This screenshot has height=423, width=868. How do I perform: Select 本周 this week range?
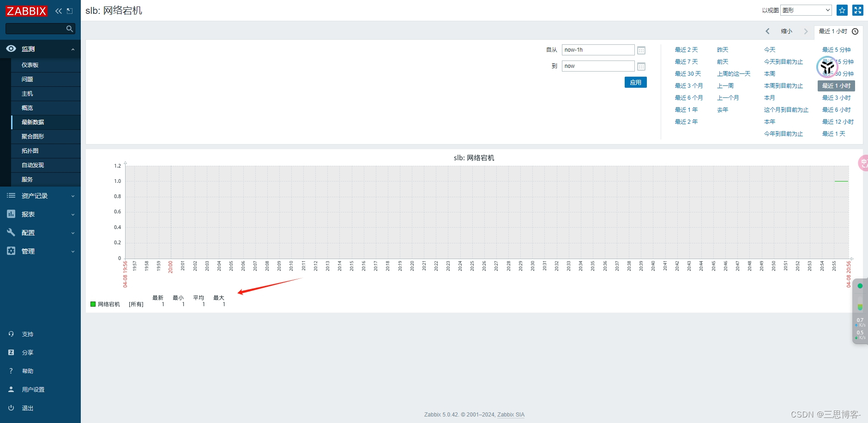point(770,73)
